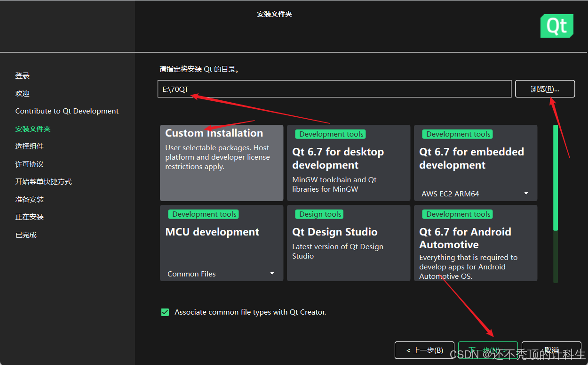Open the 已完成 step
This screenshot has height=365, width=588.
point(25,235)
